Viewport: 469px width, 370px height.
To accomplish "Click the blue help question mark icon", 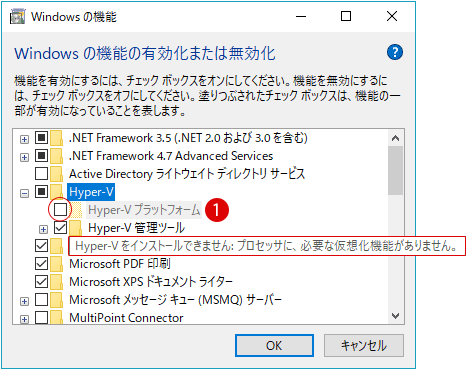I will click(x=395, y=52).
